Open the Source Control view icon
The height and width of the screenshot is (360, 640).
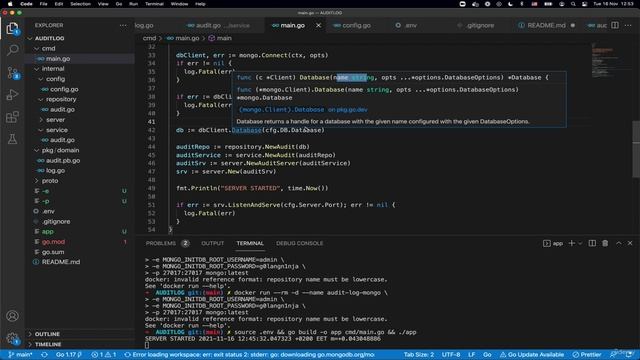coord(12,73)
